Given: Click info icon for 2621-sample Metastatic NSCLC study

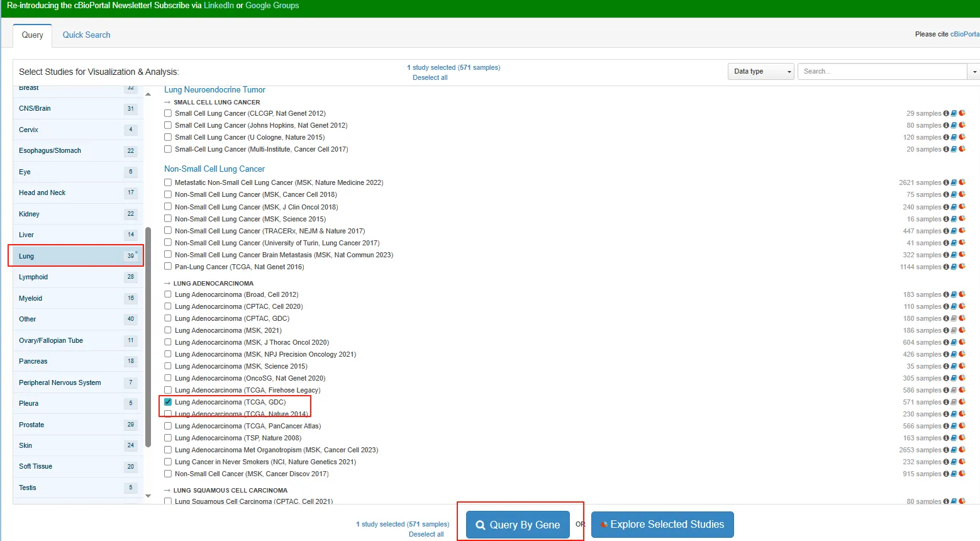Looking at the screenshot, I should (946, 182).
